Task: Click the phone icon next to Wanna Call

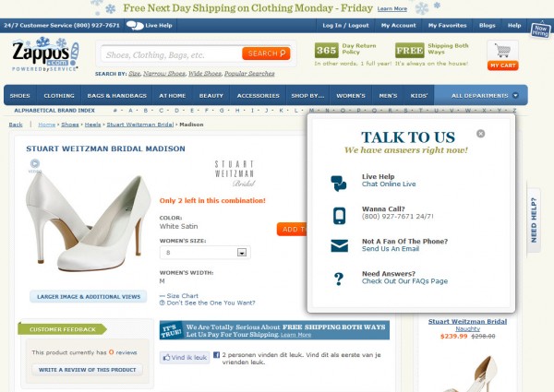Action: [x=339, y=216]
